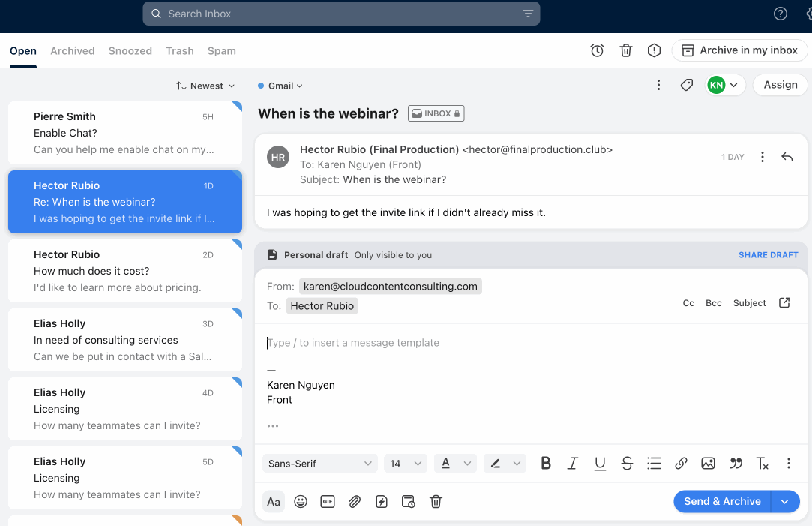Switch to the Trash tab
The image size is (812, 526).
point(180,51)
